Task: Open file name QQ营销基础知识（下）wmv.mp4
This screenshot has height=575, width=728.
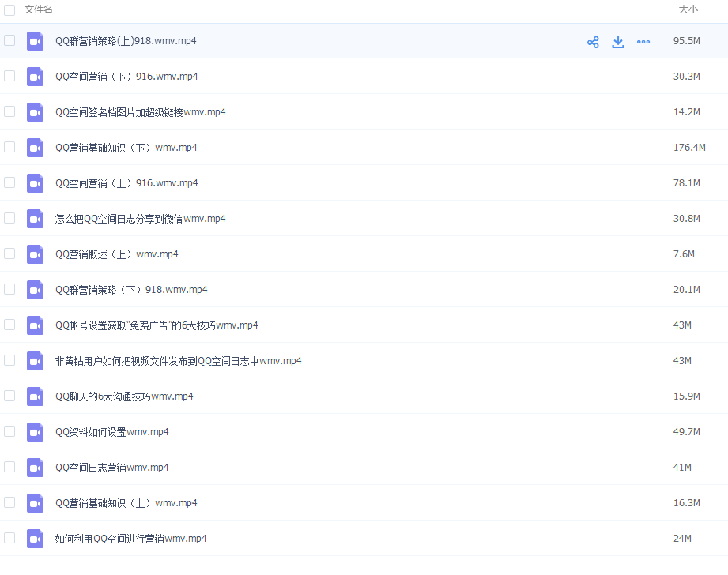Action: pos(126,148)
